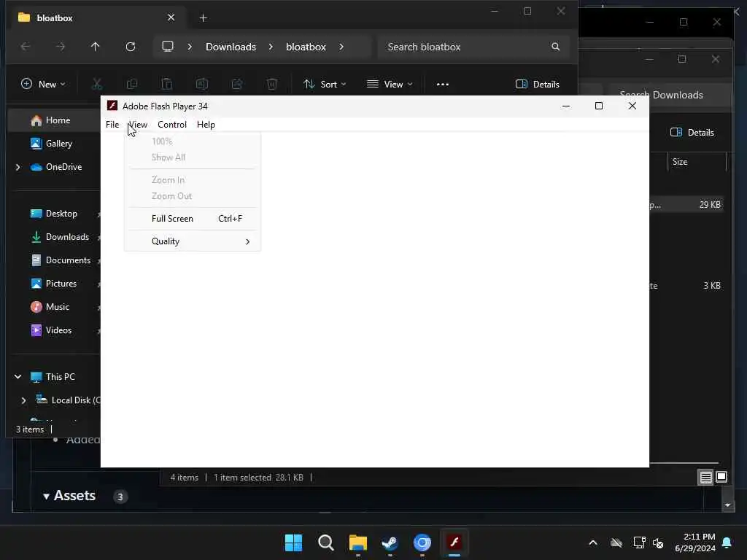Click Flash Player taskbar icon
747x560 pixels.
454,542
